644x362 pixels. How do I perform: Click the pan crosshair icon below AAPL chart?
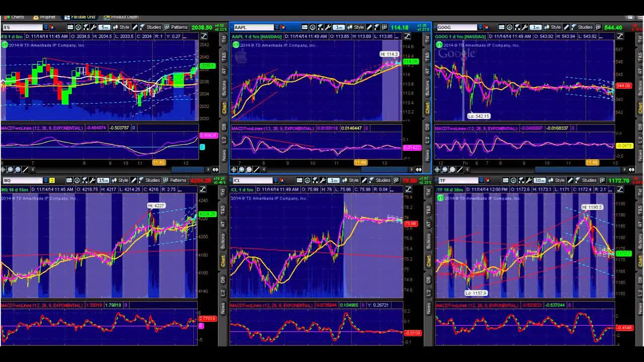coord(234,169)
